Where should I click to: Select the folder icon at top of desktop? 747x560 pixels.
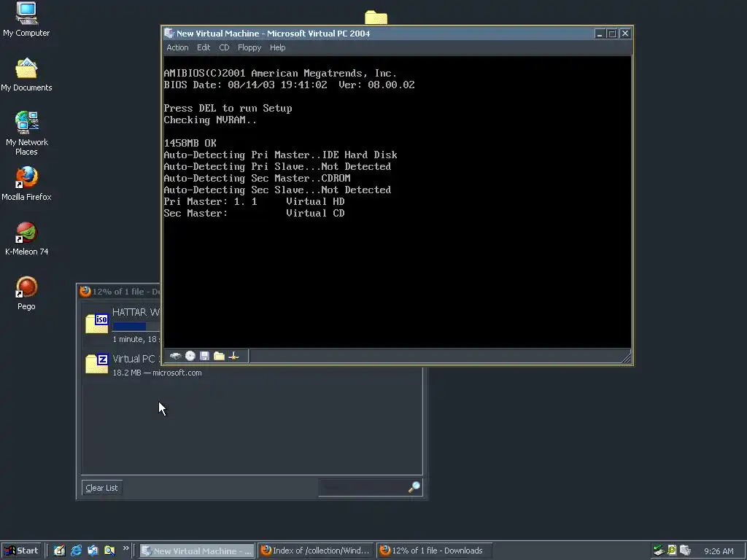(x=376, y=17)
